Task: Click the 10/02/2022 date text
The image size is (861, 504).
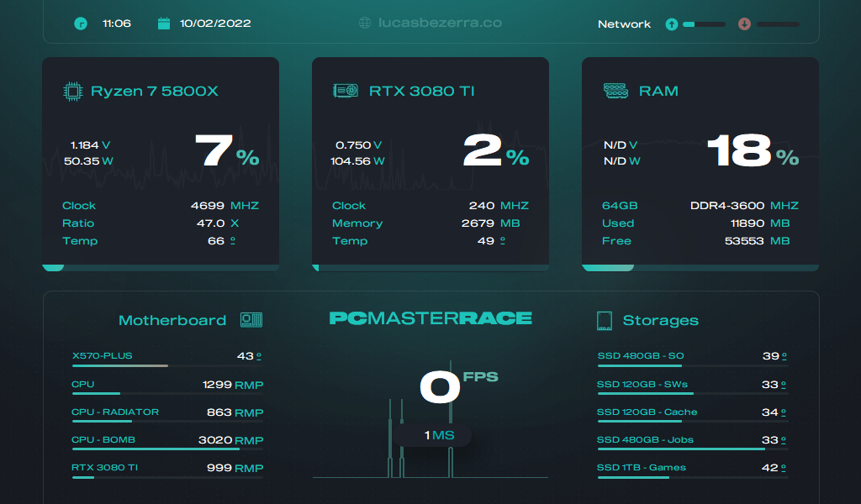Action: [215, 23]
